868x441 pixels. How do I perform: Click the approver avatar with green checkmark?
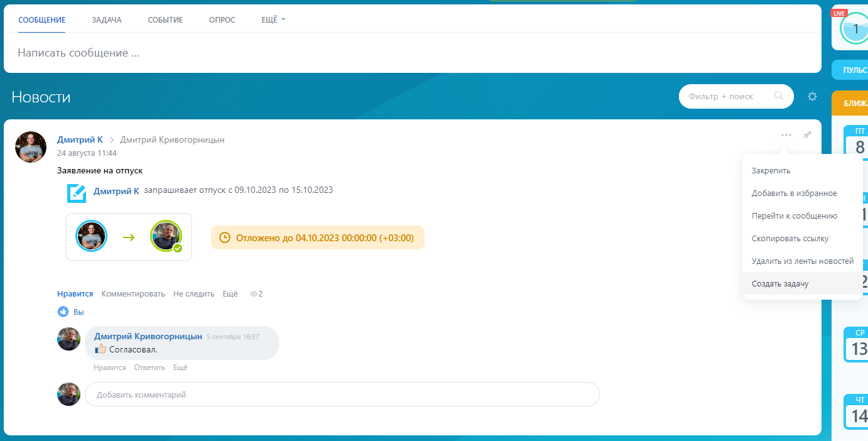tap(166, 237)
